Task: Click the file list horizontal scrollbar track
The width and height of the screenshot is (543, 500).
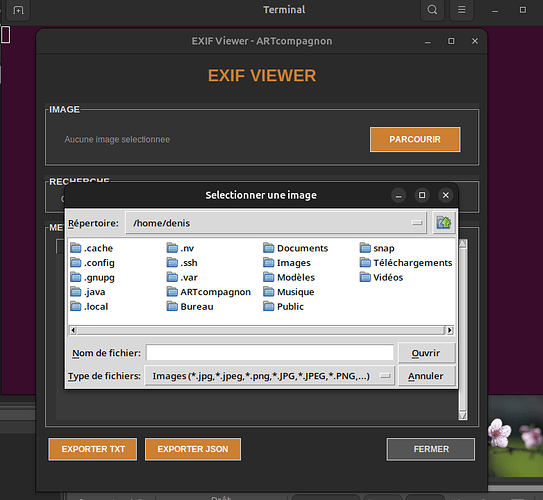Action: (261, 330)
